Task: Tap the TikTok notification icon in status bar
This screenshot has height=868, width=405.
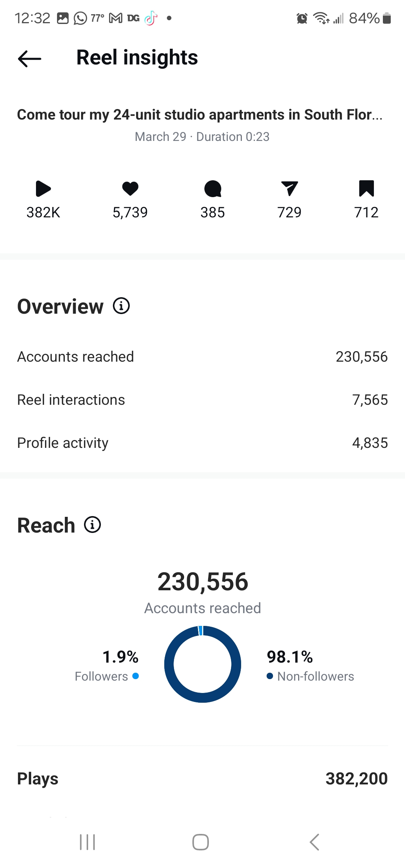Action: tap(151, 18)
